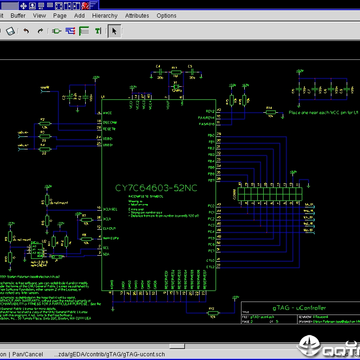Select the 'Place one near each VCC pin' note

click(x=323, y=113)
